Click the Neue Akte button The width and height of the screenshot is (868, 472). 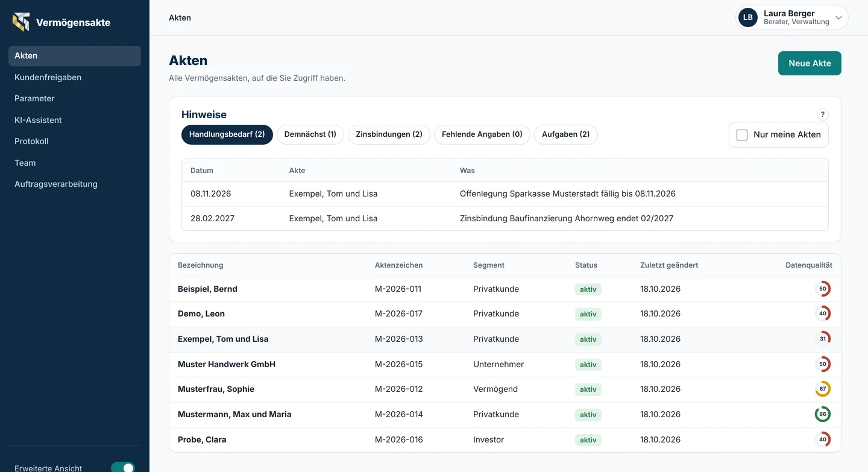(x=810, y=63)
